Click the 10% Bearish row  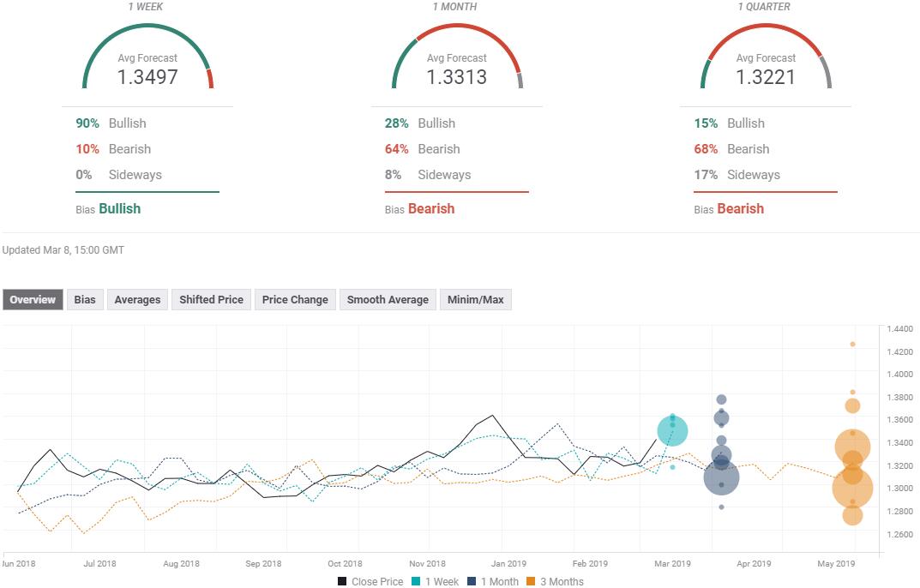[113, 149]
